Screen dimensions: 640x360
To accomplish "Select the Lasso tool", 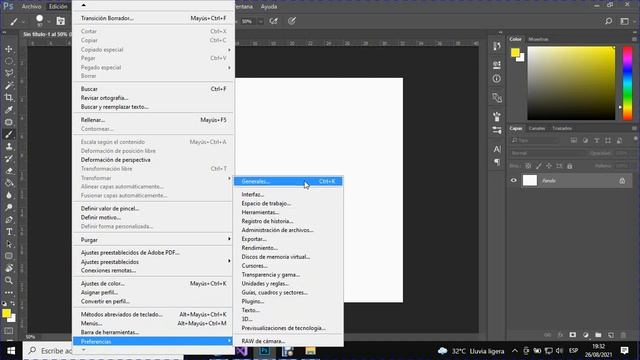I will (x=9, y=73).
